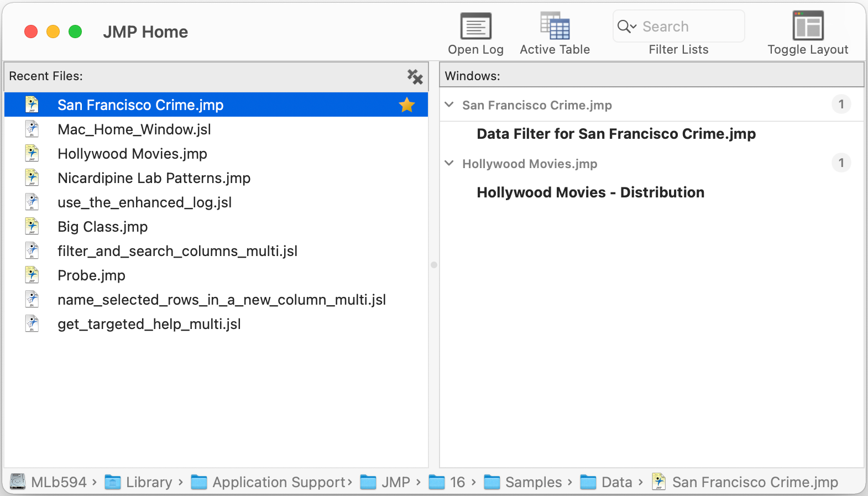Click the Hollywood Movies.jmp file icon
Viewport: 868px width, 496px height.
[x=32, y=154]
